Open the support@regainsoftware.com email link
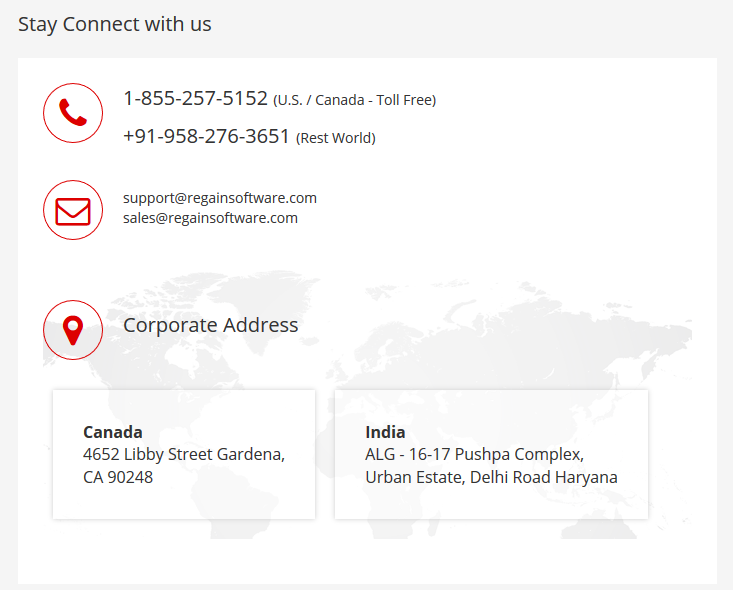 pos(220,198)
